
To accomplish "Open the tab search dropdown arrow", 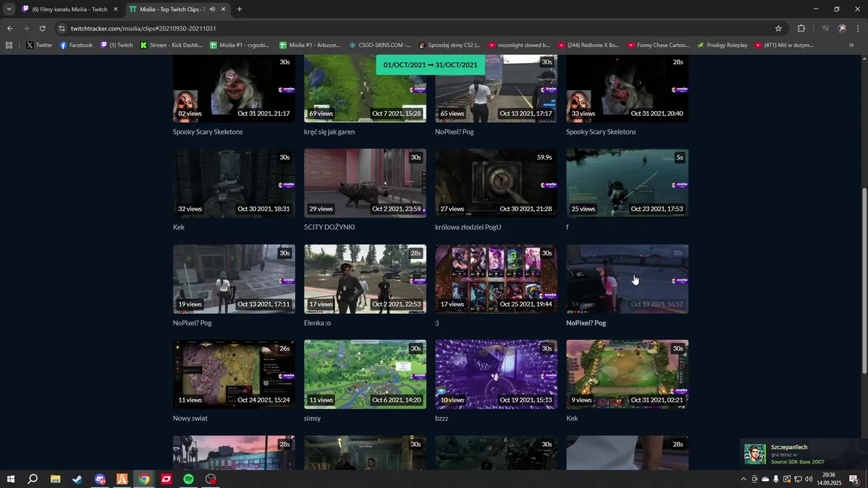I will pos(9,9).
